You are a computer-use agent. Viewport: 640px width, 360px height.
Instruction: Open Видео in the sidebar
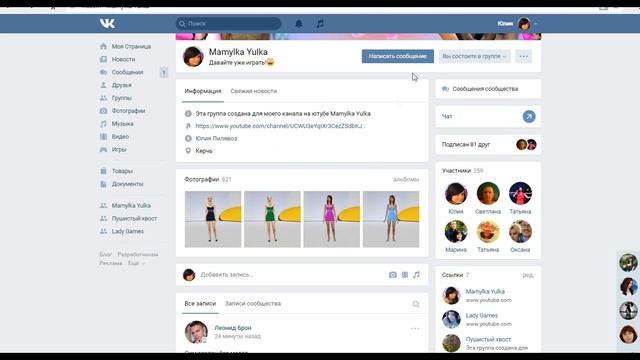click(x=120, y=136)
